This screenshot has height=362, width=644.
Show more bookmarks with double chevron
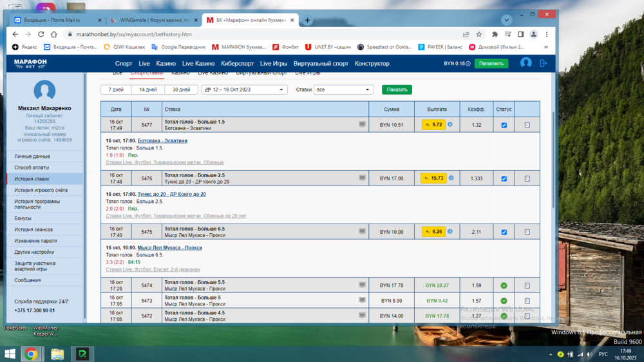click(546, 47)
